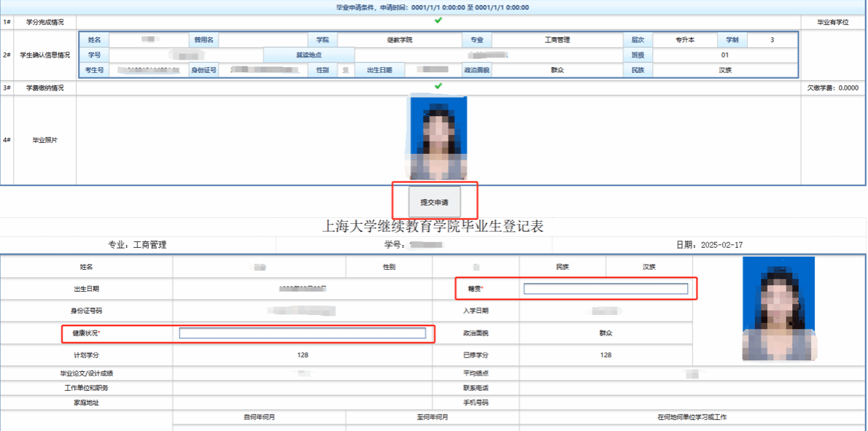Image resolution: width=868 pixels, height=431 pixels.
Task: Click the 联系电话 field label
Action: tap(476, 388)
